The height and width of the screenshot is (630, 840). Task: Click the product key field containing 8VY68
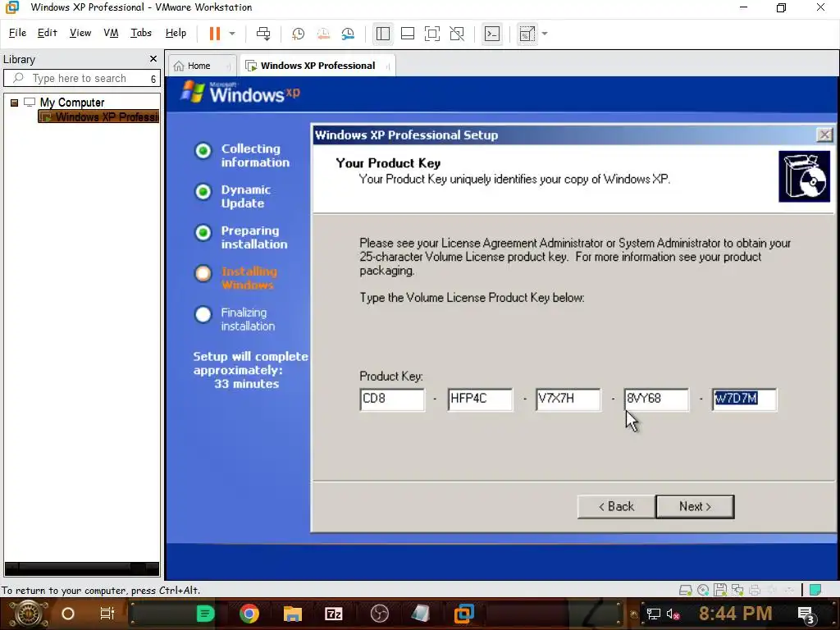(x=656, y=399)
